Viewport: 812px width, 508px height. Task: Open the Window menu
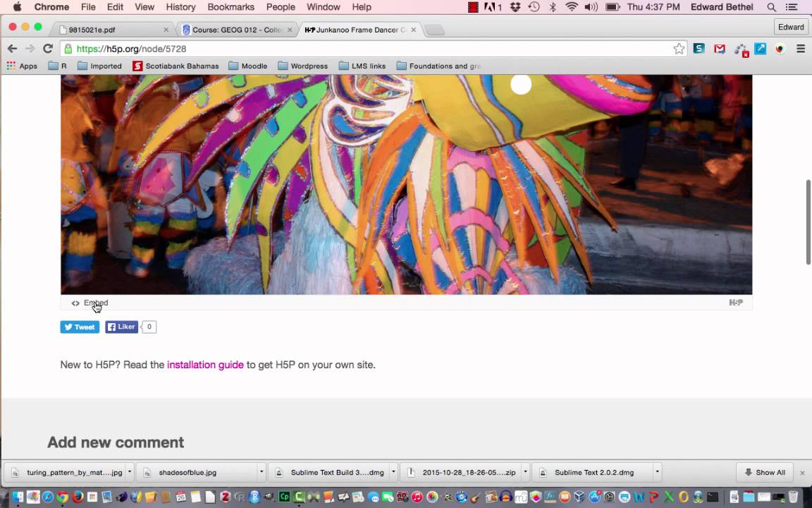tap(323, 7)
